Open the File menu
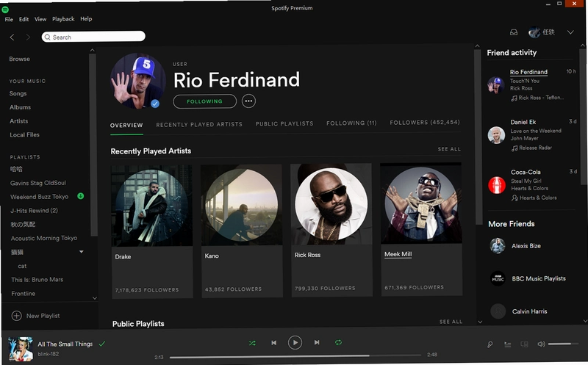This screenshot has height=365, width=588. pyautogui.click(x=9, y=20)
